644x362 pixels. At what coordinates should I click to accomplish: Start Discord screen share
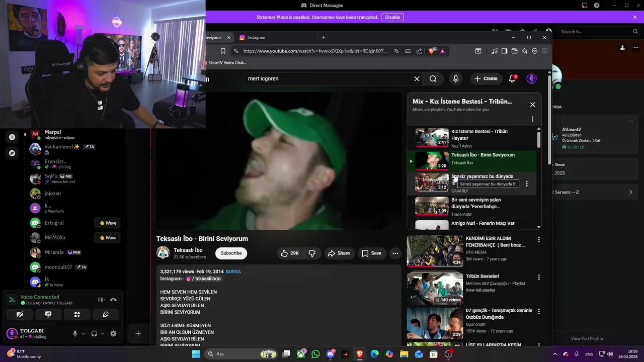(x=48, y=314)
